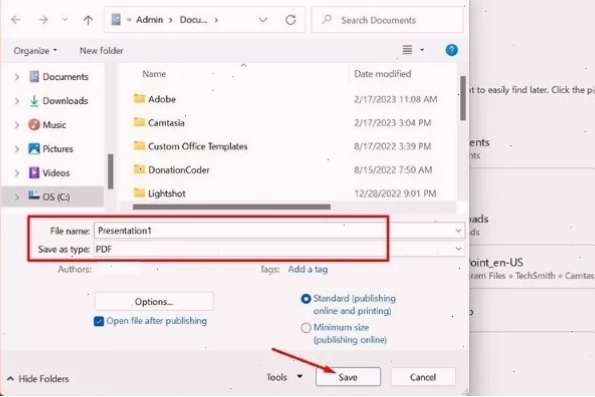595x397 pixels.
Task: Select Minimum size radio option
Action: coord(306,328)
